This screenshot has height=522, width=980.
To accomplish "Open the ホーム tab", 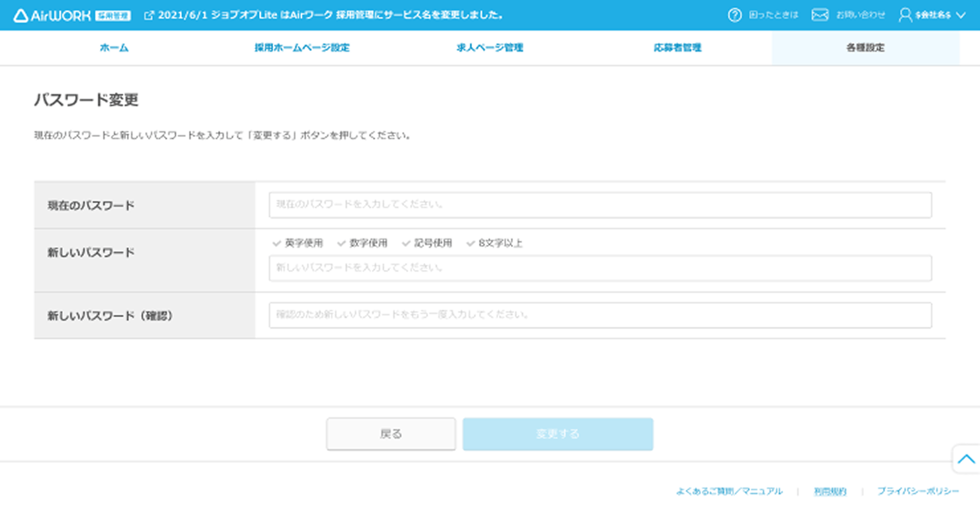I will (x=114, y=48).
